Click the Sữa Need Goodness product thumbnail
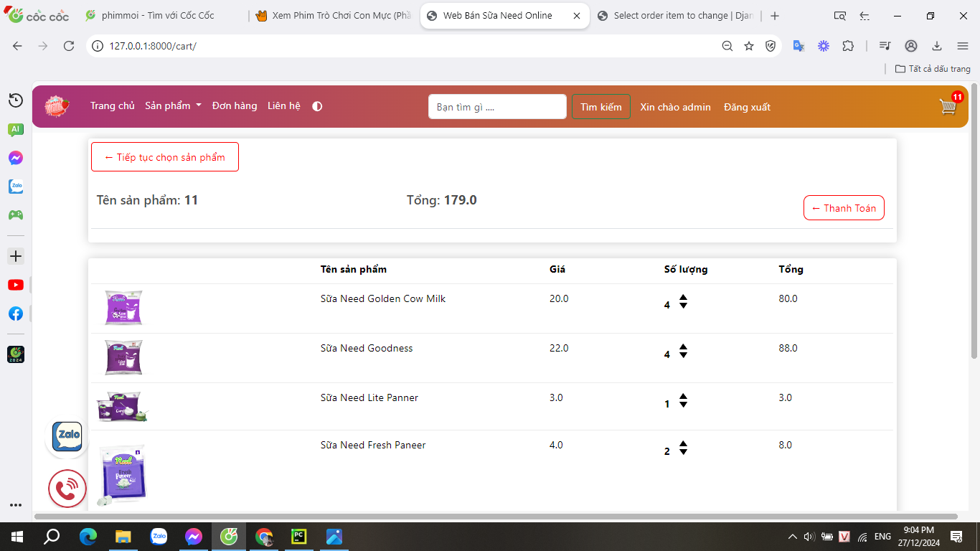 [x=123, y=357]
